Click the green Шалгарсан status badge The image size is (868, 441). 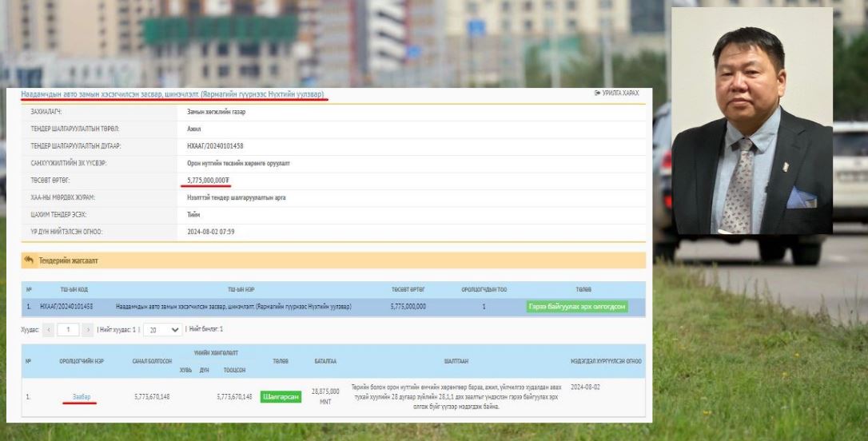[281, 397]
